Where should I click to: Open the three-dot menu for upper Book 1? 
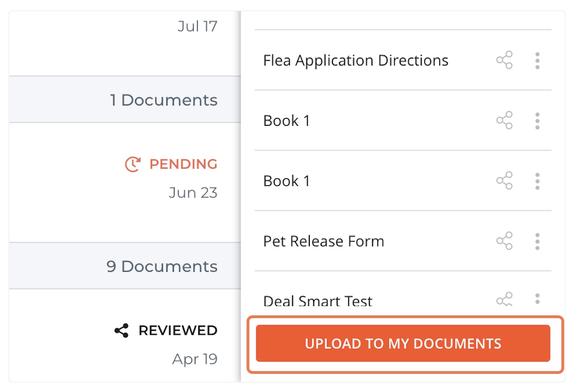pos(537,121)
